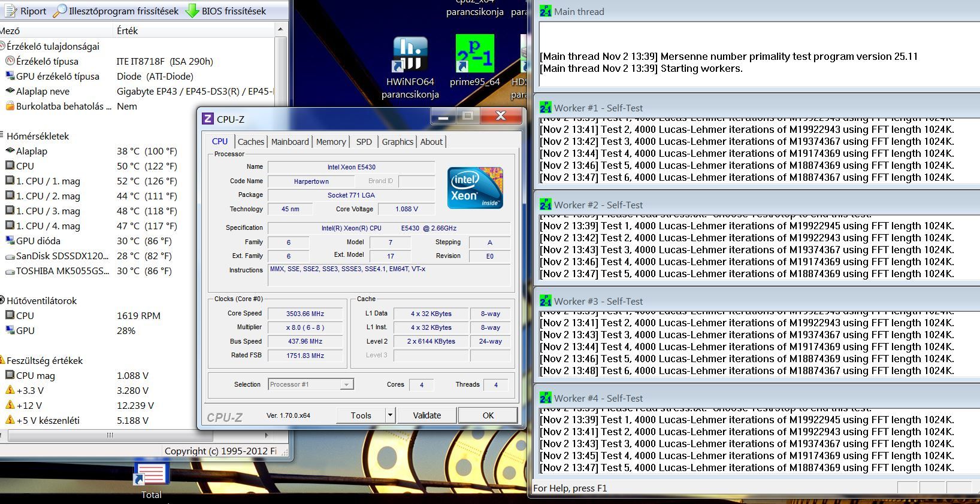Viewport: 980px width, 504px height.
Task: Click the Rated FSB 1751.83 MHz value
Action: (x=306, y=356)
